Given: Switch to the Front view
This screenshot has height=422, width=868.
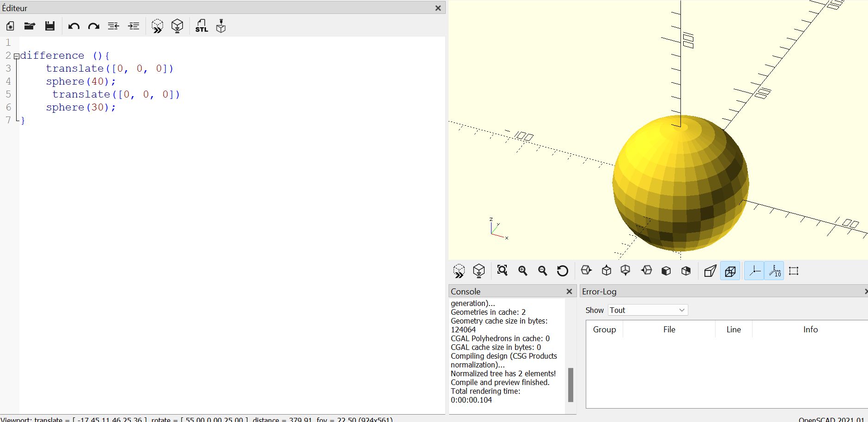Looking at the screenshot, I should [x=666, y=271].
